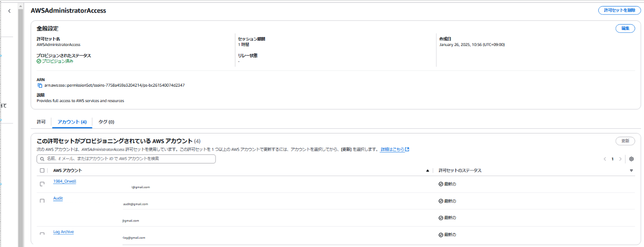This screenshot has width=644, height=247.
Task: Open the 詳細はこちら link
Action: coord(395,150)
